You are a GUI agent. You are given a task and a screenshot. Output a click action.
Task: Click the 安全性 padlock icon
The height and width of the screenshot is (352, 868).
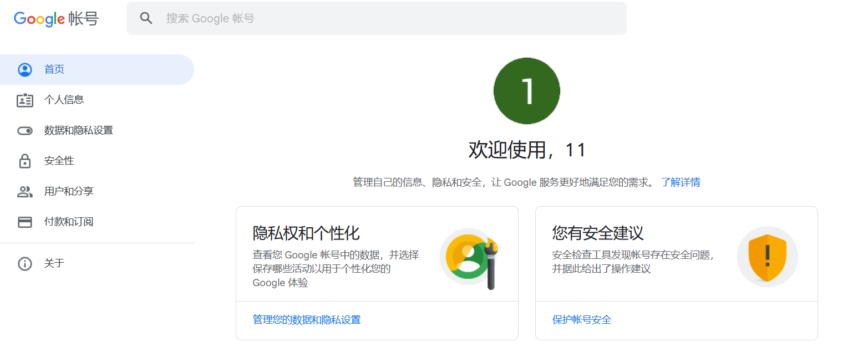25,161
